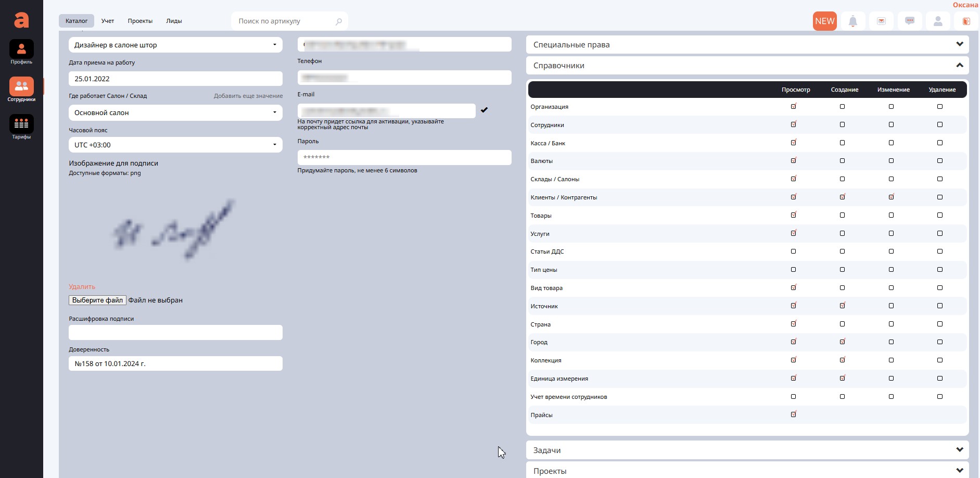Click the Расшифровка подписи input field
The image size is (980, 478).
(x=175, y=333)
